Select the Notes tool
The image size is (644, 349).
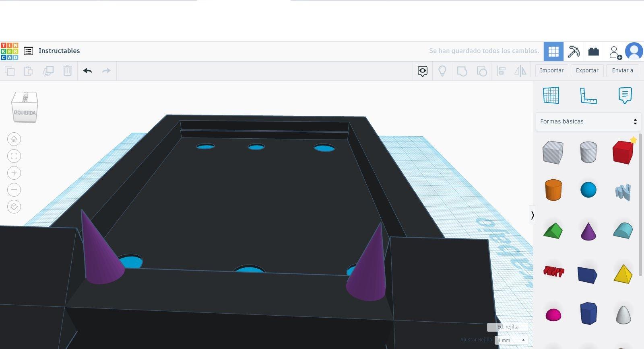click(x=625, y=95)
